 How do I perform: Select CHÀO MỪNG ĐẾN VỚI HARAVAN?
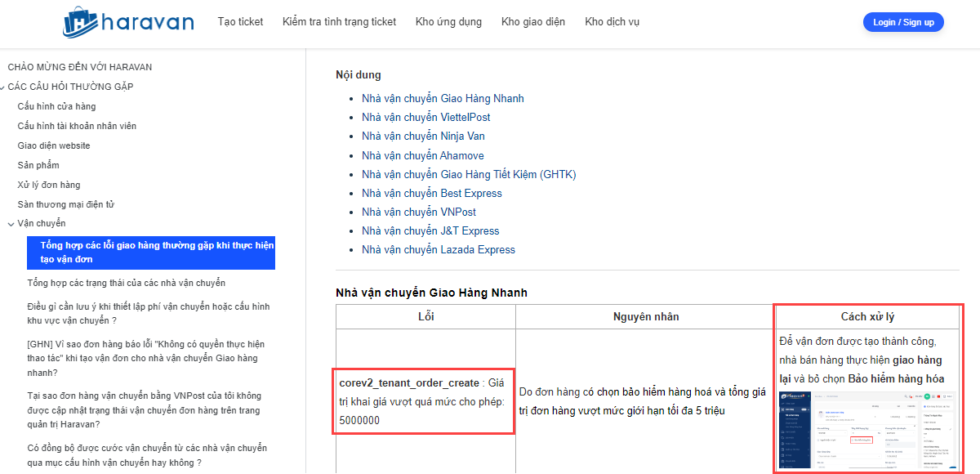(80, 67)
